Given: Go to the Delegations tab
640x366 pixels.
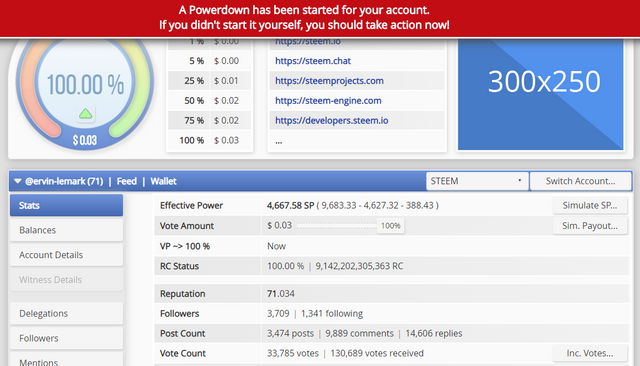Looking at the screenshot, I should tap(67, 313).
